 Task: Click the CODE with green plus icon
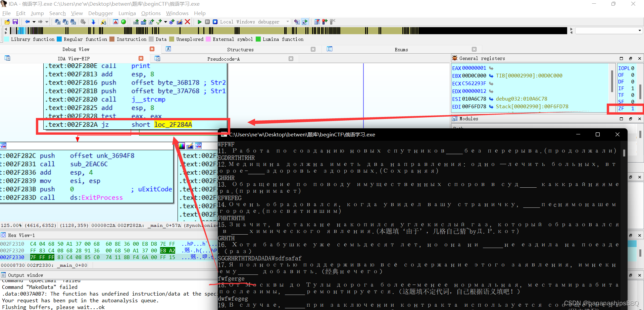(x=136, y=22)
